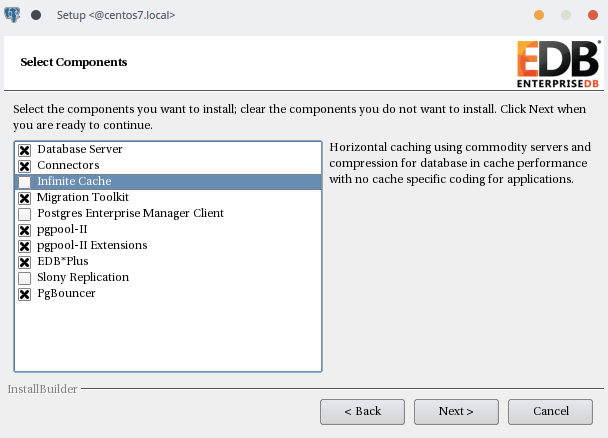Click the PostgreSQL elephant icon in title bar
This screenshot has width=608, height=438.
(x=12, y=15)
